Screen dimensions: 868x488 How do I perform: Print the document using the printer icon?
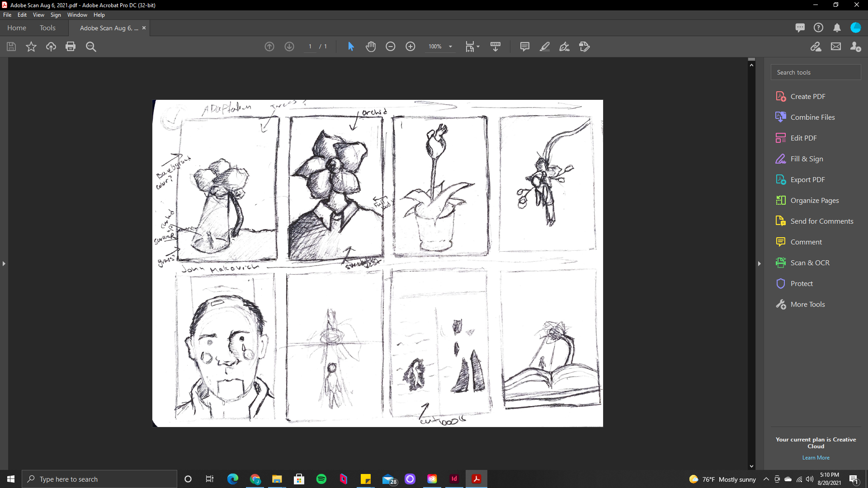(x=71, y=47)
